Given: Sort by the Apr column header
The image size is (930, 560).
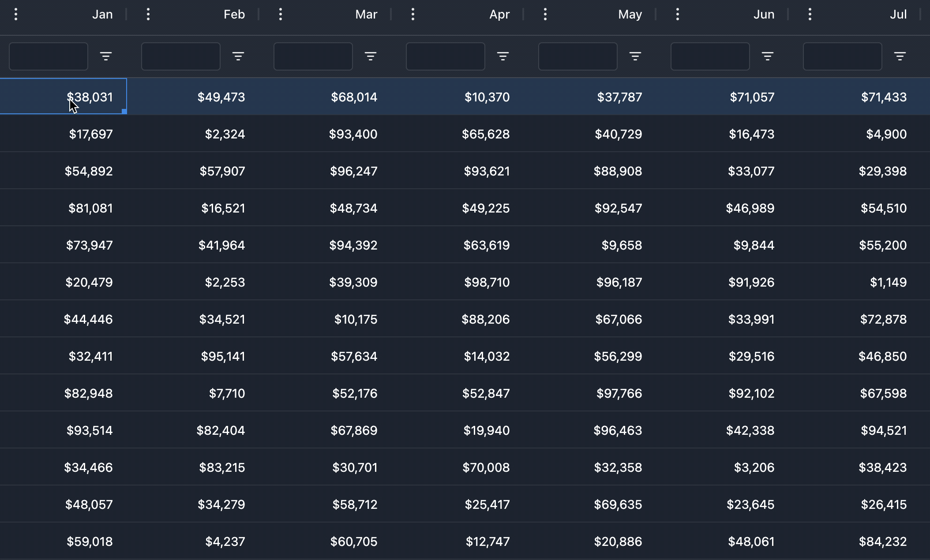Looking at the screenshot, I should pos(499,15).
